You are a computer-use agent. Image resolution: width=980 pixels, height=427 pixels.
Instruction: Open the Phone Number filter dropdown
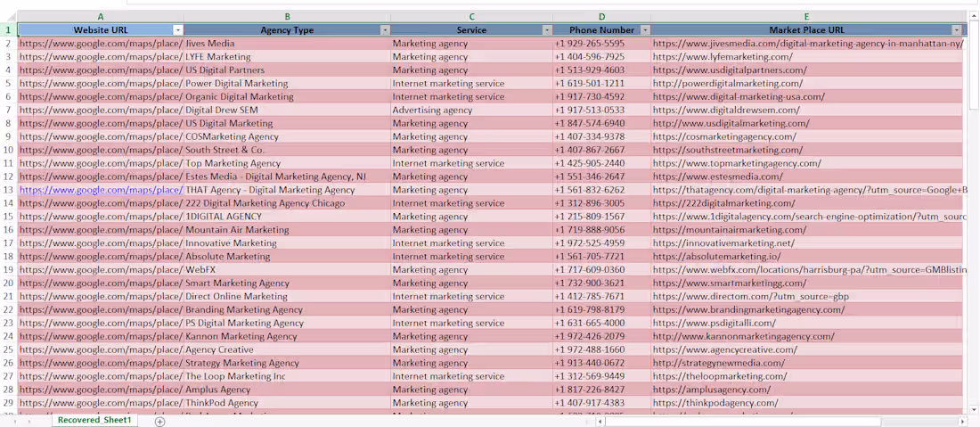(645, 30)
